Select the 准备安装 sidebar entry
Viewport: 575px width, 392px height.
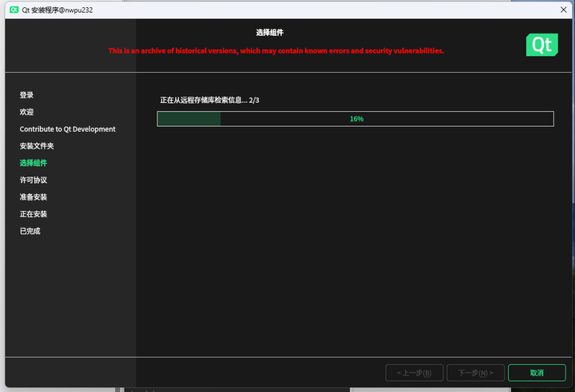tap(34, 197)
